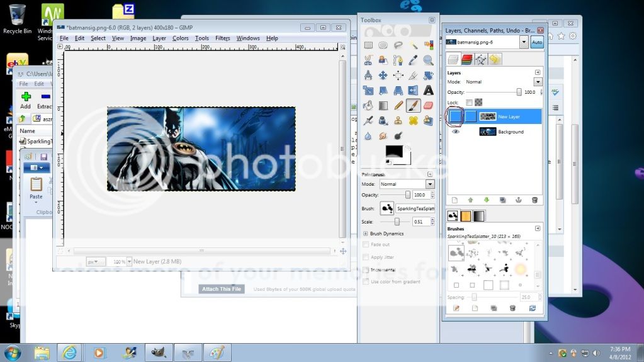Expand the Brush Dynamics section
The width and height of the screenshot is (644, 362).
click(365, 234)
